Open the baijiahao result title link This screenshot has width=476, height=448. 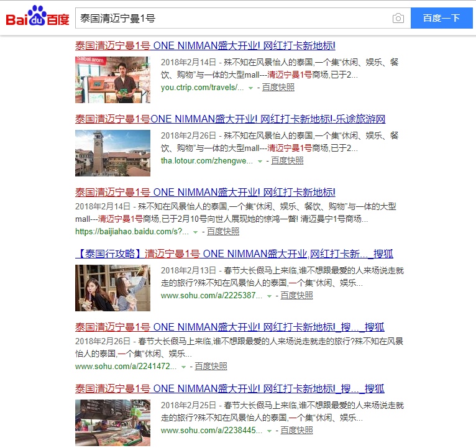point(205,193)
